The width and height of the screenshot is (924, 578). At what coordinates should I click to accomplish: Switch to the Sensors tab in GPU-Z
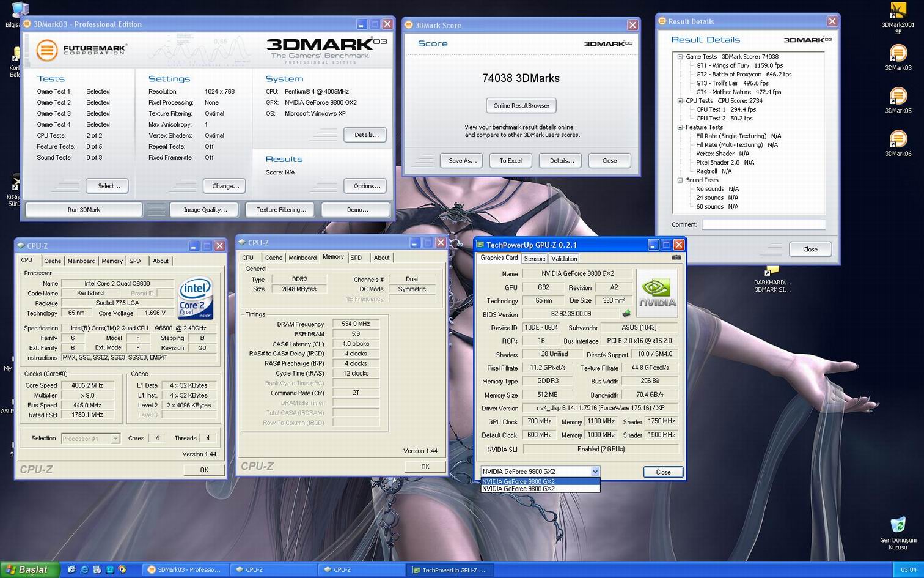(534, 259)
